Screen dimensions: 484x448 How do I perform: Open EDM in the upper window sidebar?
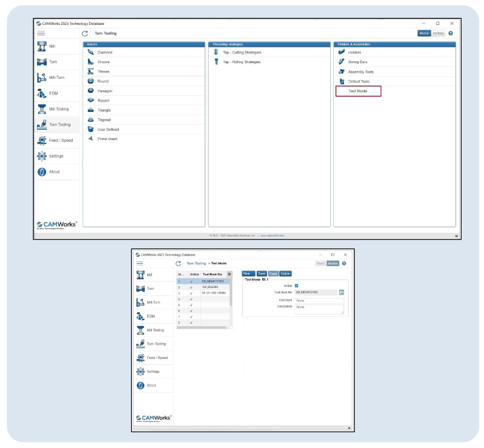click(56, 93)
